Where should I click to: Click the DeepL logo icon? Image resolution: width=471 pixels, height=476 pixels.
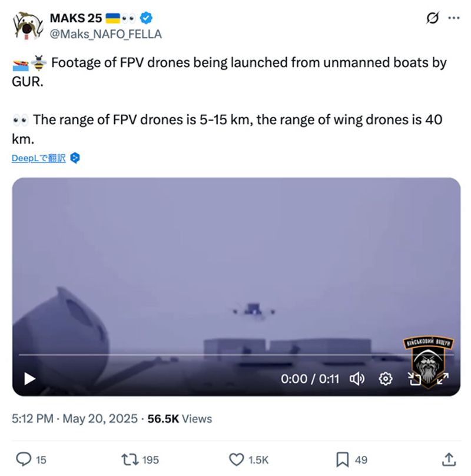pyautogui.click(x=75, y=158)
